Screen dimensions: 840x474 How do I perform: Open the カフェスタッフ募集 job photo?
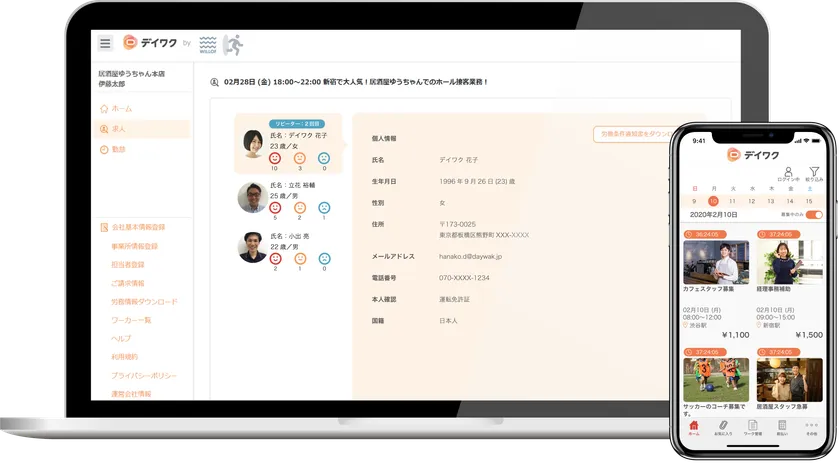[x=716, y=262]
